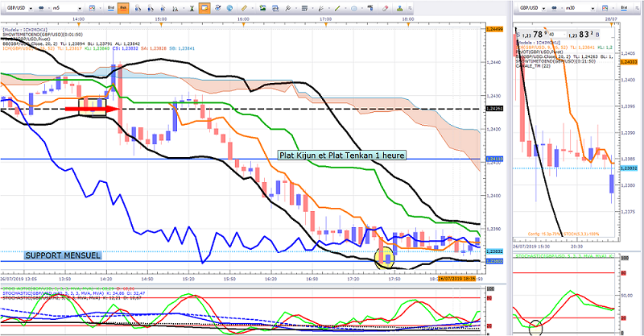Click the overflow icon in m30 chart toolbar

[x=636, y=8]
